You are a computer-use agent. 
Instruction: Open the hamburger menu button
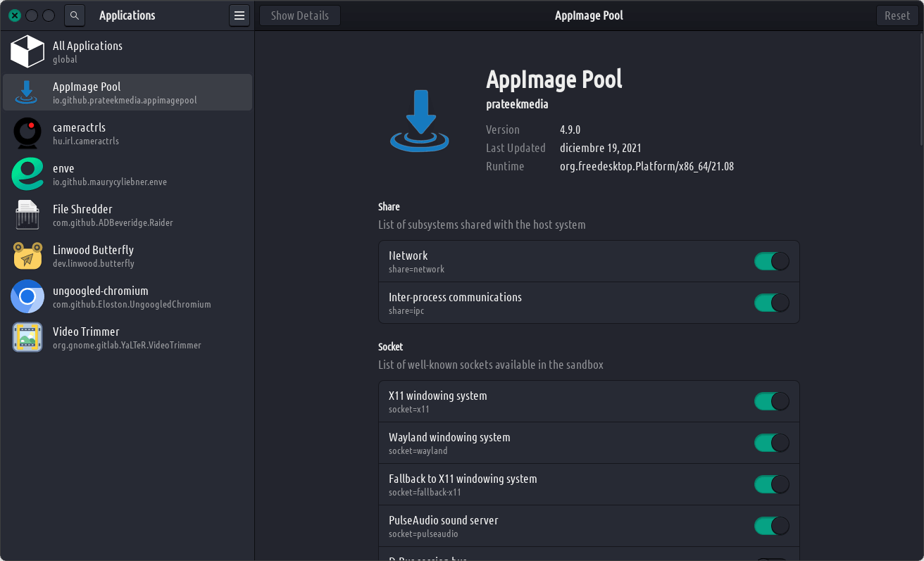239,15
